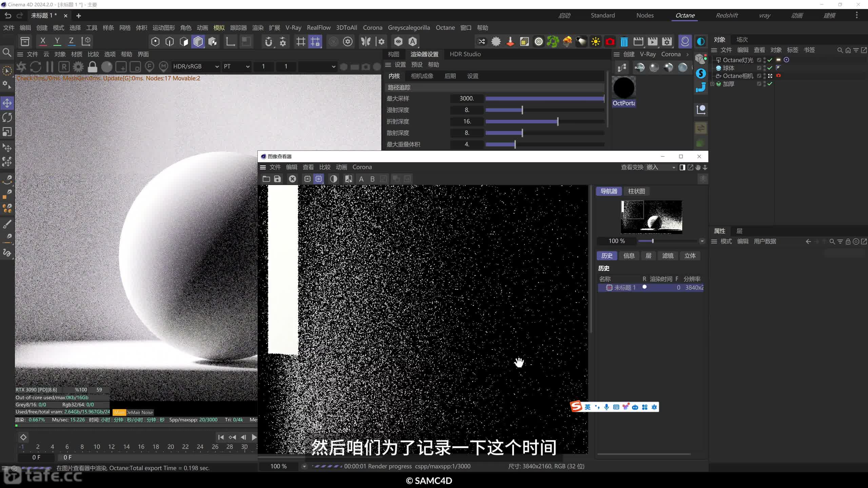This screenshot has height=488, width=868.
Task: Toggle the Y axis lock icon
Action: 57,41
